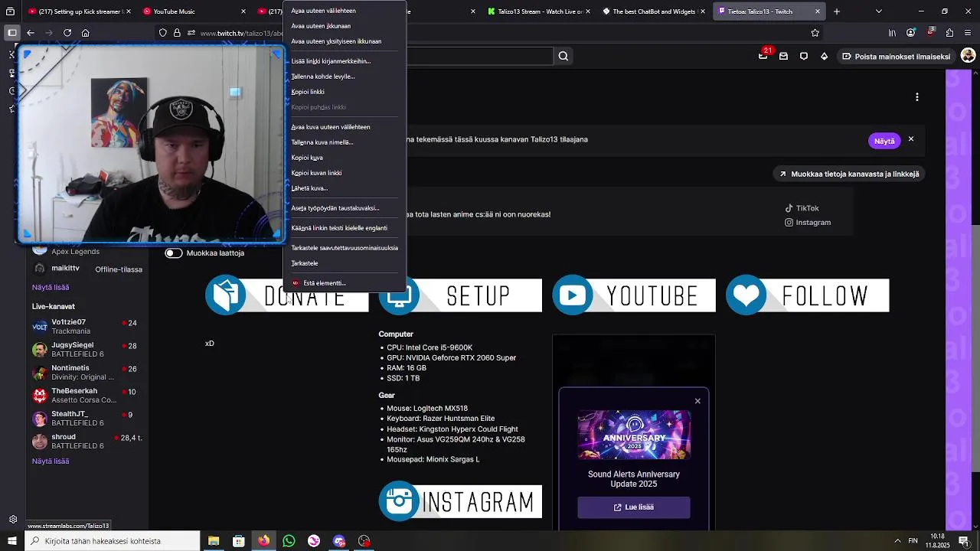Open sidebar settings gear icon
Image resolution: width=980 pixels, height=551 pixels.
click(13, 520)
